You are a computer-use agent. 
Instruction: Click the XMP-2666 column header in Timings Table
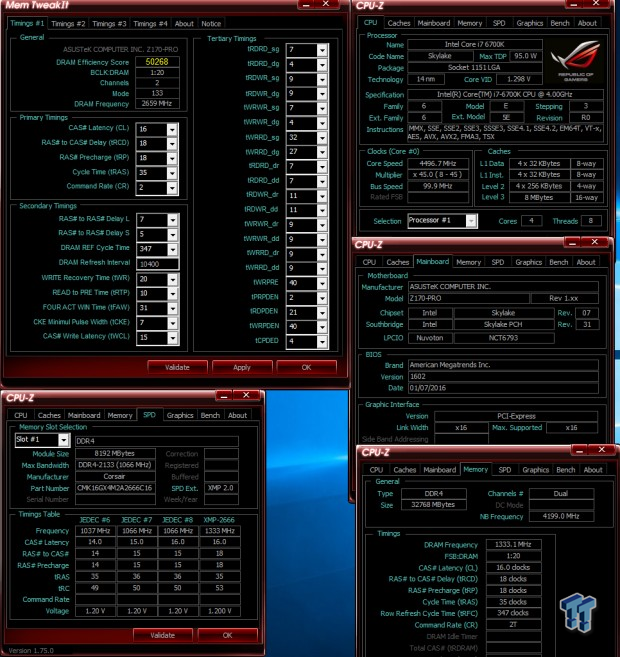[x=219, y=520]
